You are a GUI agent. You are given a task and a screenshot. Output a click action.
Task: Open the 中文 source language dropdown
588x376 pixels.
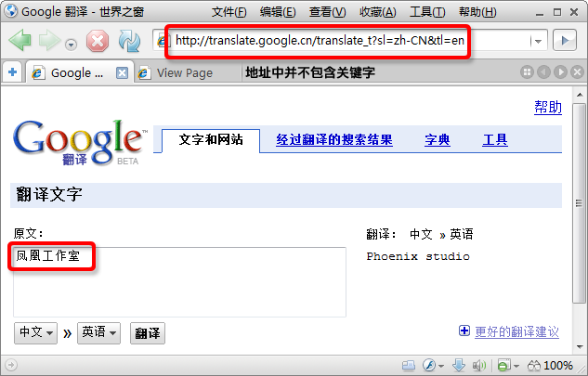pyautogui.click(x=35, y=333)
